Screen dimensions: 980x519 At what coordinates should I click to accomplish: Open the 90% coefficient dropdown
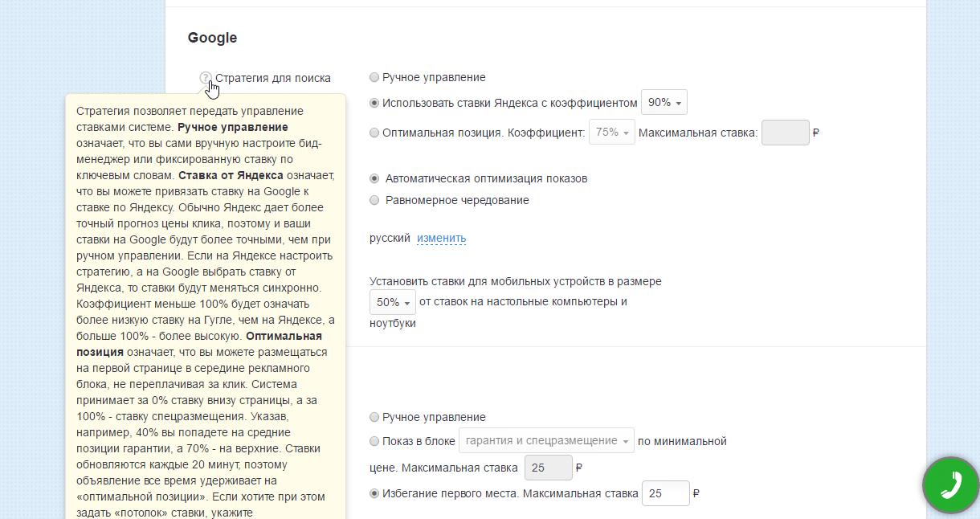click(664, 103)
